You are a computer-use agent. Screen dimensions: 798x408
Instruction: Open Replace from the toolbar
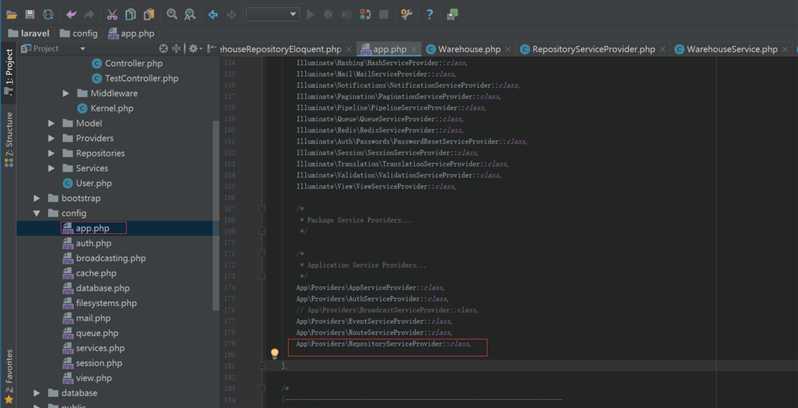(190, 14)
